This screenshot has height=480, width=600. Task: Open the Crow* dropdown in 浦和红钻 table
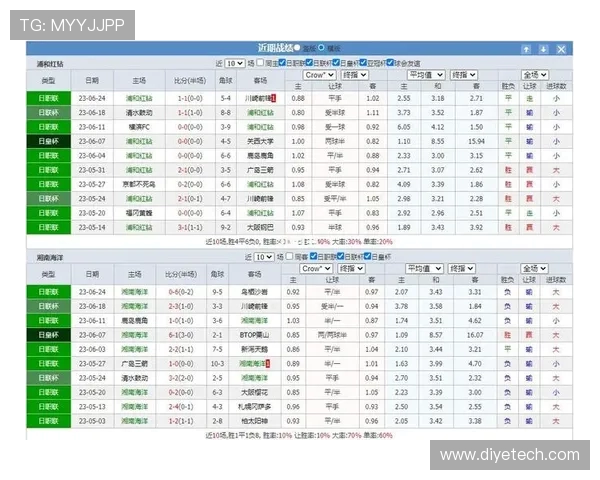319,75
